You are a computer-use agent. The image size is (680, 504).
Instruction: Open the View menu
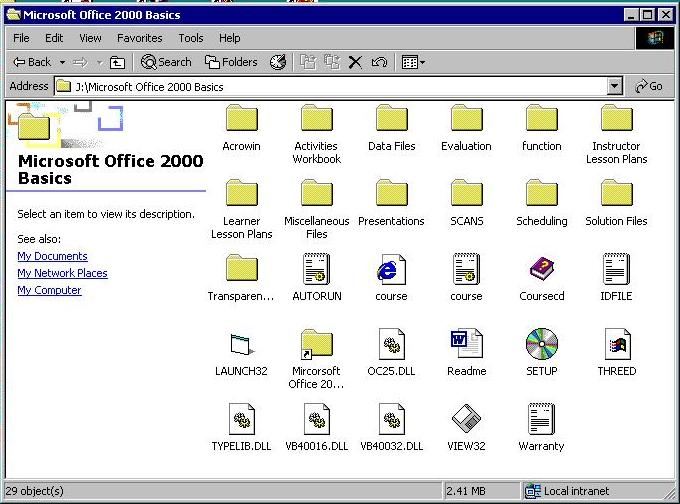[90, 38]
